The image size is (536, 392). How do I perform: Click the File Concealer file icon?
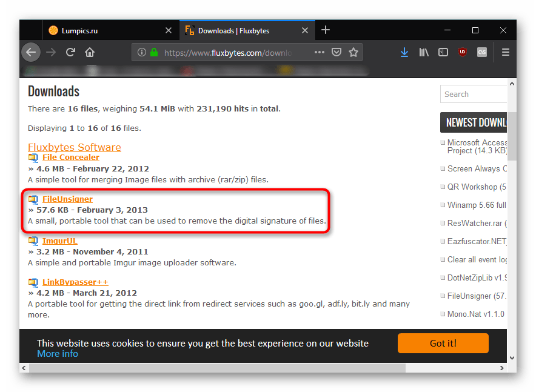[x=33, y=158]
